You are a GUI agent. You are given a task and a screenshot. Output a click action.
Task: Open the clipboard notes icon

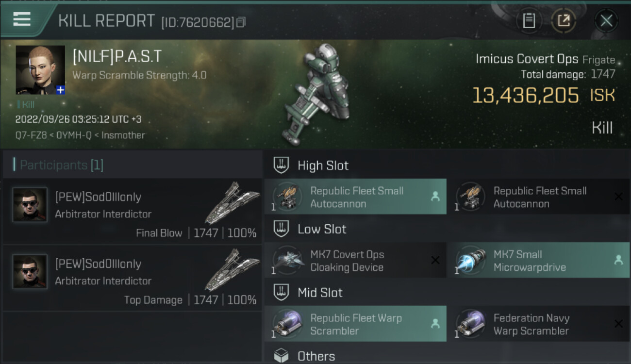[x=529, y=20]
